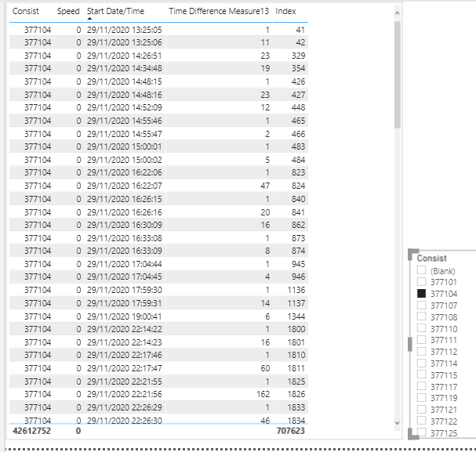
Task: Select date cell 29/11/2020 17:04:44
Action: pyautogui.click(x=125, y=264)
